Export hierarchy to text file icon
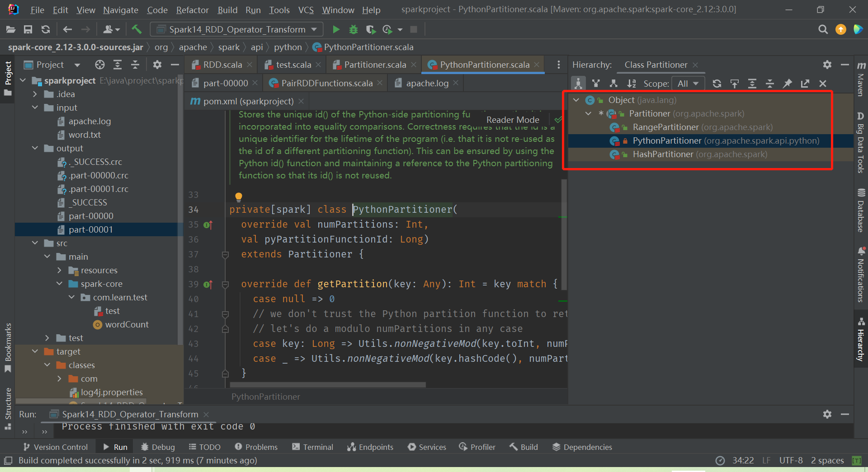This screenshot has height=472, width=868. coord(805,83)
